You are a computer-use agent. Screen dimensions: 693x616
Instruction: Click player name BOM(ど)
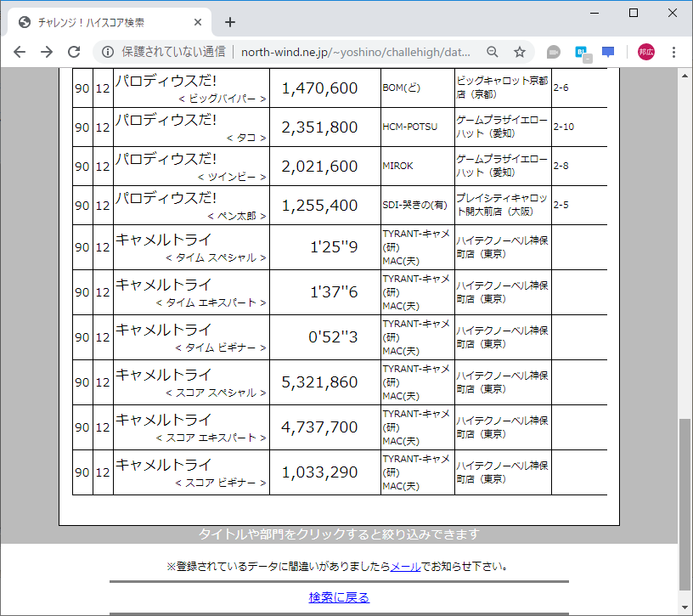(x=402, y=88)
